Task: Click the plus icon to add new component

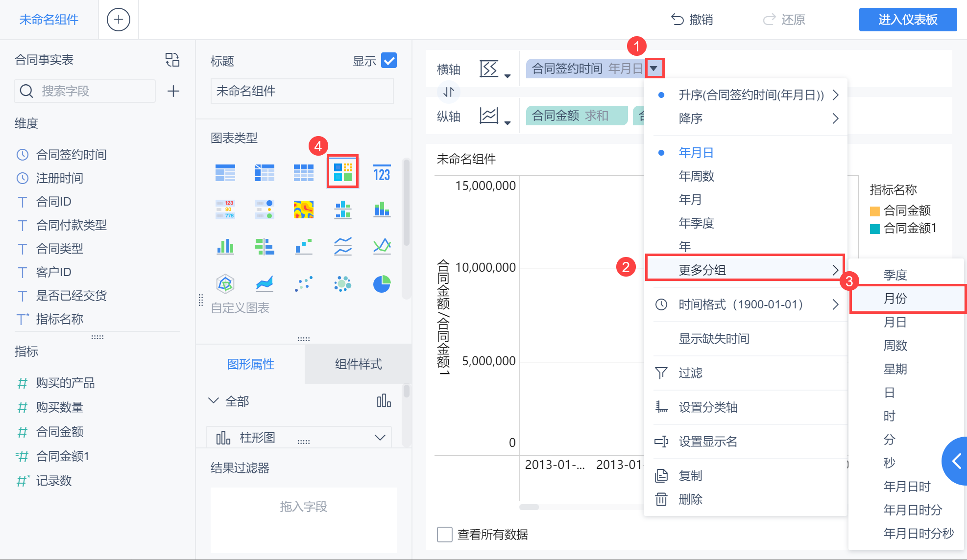Action: [118, 20]
